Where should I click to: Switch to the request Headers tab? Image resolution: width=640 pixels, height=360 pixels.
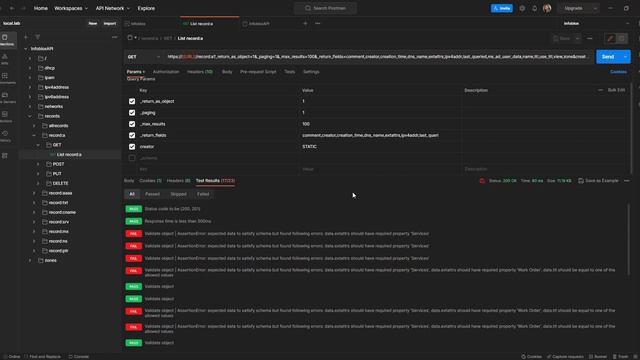200,72
